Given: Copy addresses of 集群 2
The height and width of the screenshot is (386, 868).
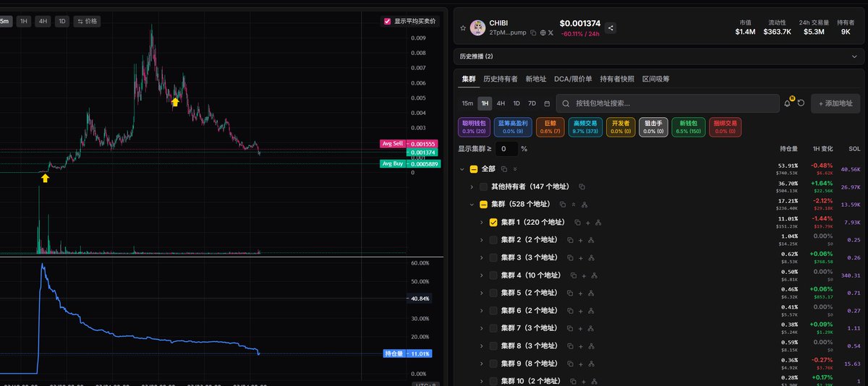Looking at the screenshot, I should pos(570,240).
